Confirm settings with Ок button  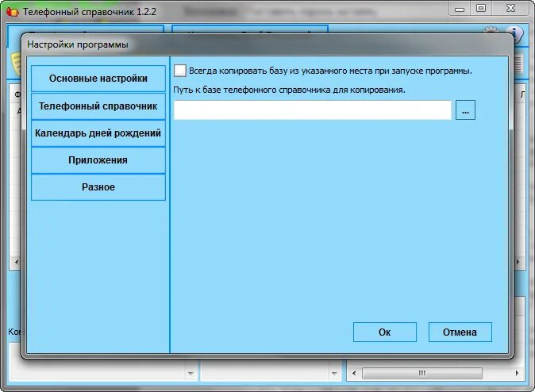385,332
